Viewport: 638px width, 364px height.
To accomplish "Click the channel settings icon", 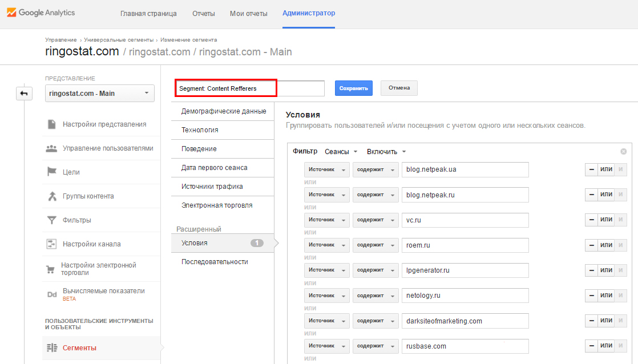I will click(x=52, y=244).
